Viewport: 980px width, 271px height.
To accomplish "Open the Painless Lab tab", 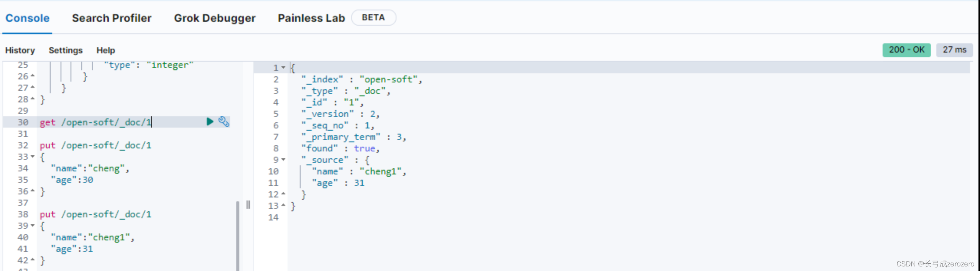I will point(311,18).
